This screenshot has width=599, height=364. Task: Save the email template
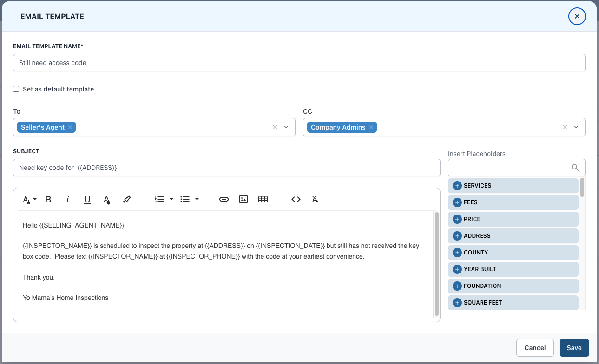(574, 347)
